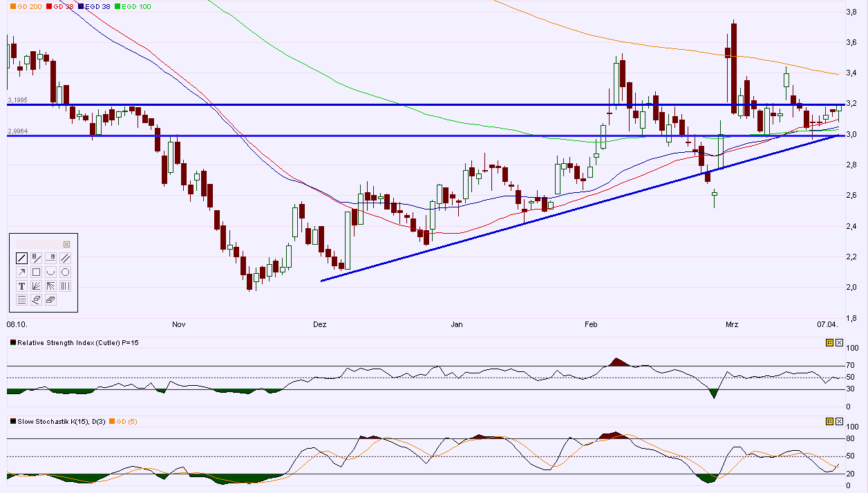868x493 pixels.
Task: Select the text annotation tool
Action: point(21,286)
